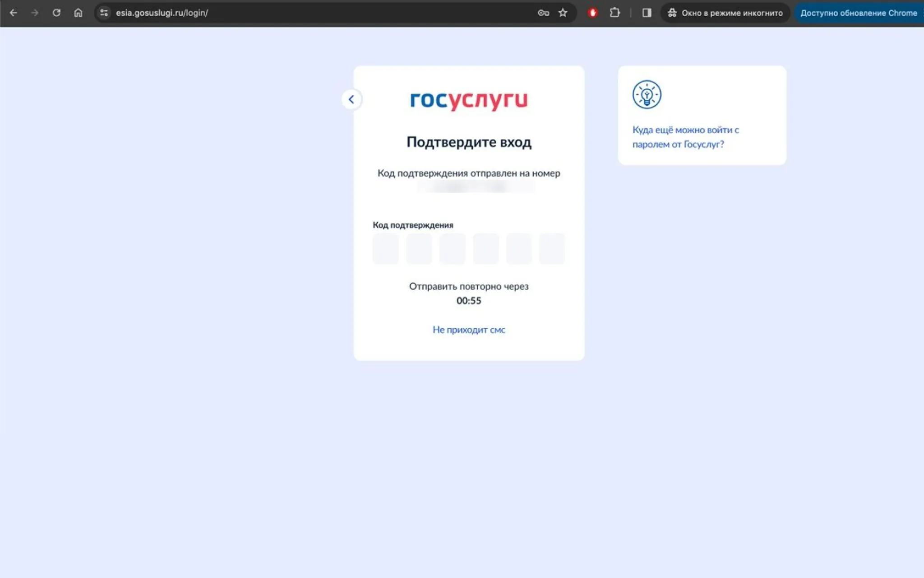924x578 pixels.
Task: Reload the Gosuslugi login page
Action: (x=56, y=13)
